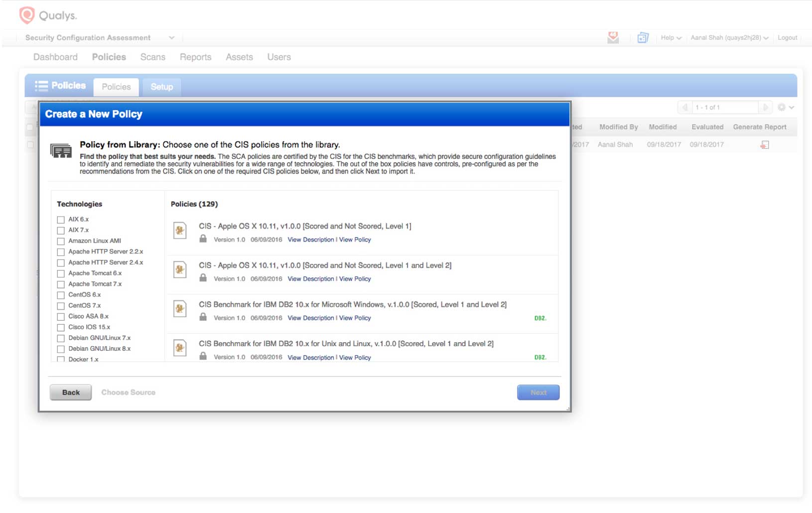Viewport: 812px width, 513px height.
Task: Expand the Help dropdown
Action: coord(671,37)
